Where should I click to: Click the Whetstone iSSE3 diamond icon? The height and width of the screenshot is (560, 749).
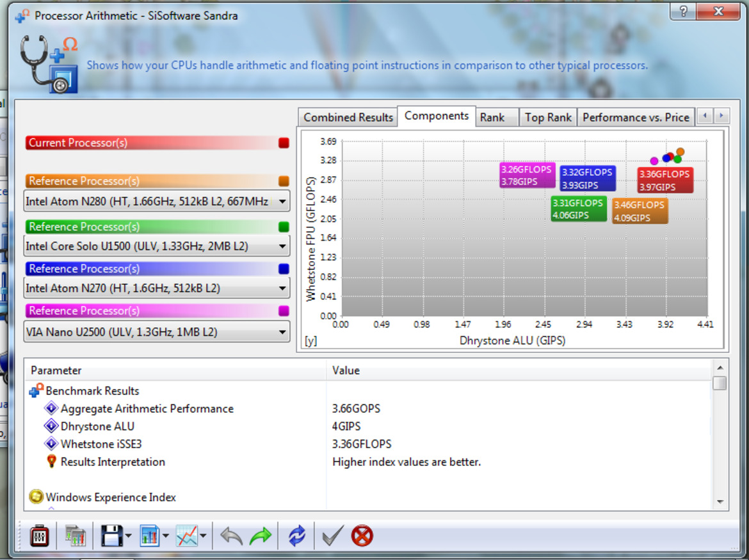51,444
